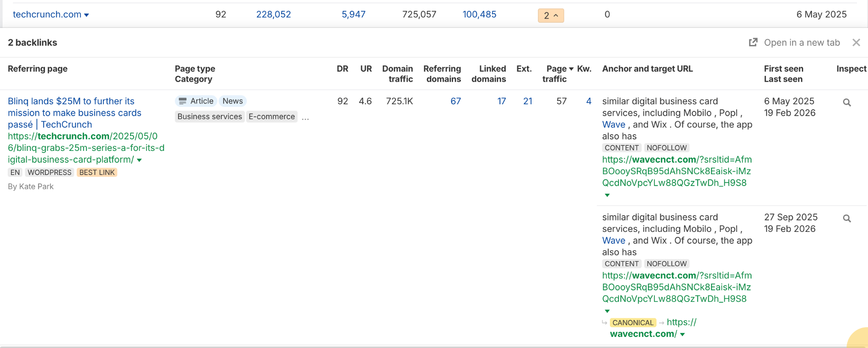Click the Last seen column header
The height and width of the screenshot is (348, 868).
tap(783, 79)
